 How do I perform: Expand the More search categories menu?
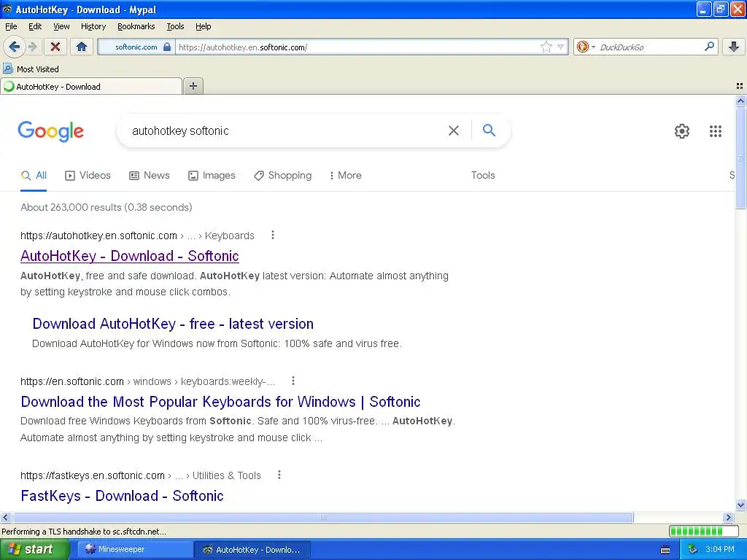pos(345,175)
